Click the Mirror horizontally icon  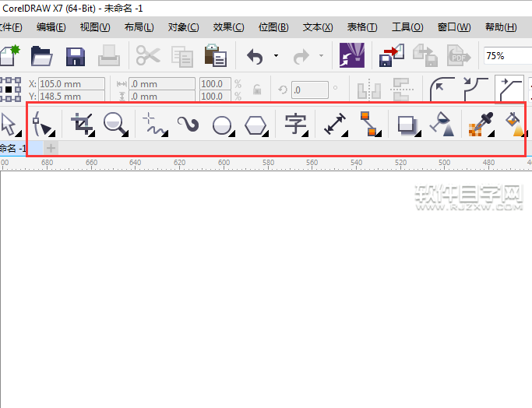pyautogui.click(x=369, y=90)
